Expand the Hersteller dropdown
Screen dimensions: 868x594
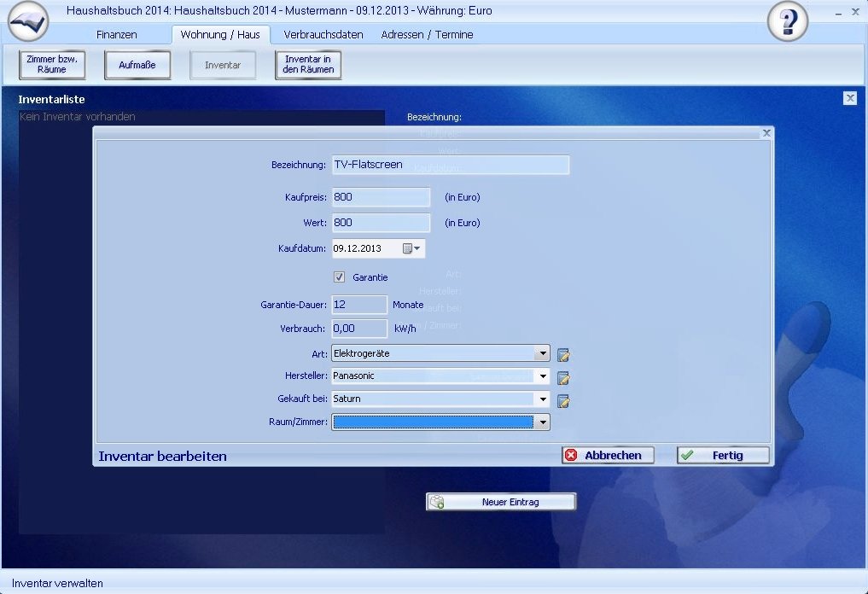coord(541,376)
